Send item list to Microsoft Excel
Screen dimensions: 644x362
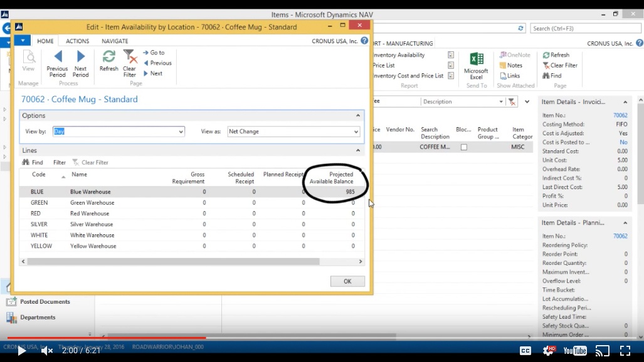(477, 66)
